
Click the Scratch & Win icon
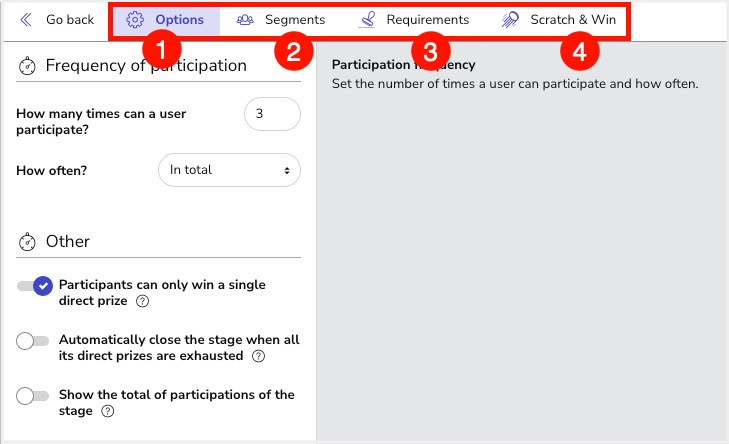click(x=510, y=20)
